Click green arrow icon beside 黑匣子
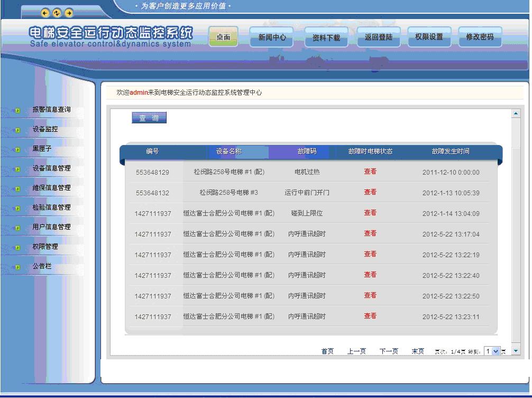 (x=17, y=150)
